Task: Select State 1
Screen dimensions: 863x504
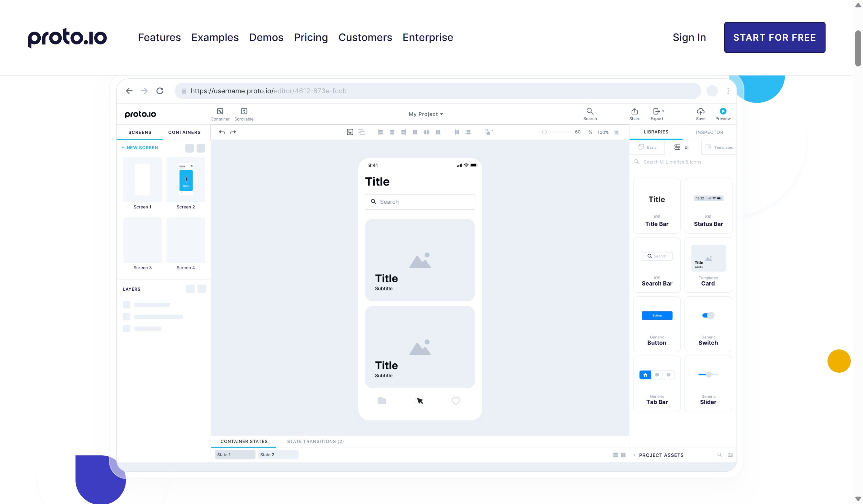Action: click(235, 455)
